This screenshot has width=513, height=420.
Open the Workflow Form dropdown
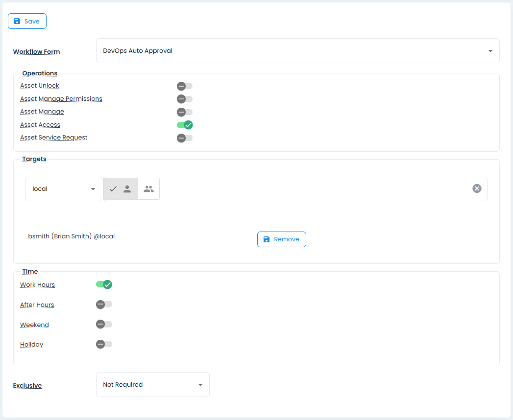(297, 51)
